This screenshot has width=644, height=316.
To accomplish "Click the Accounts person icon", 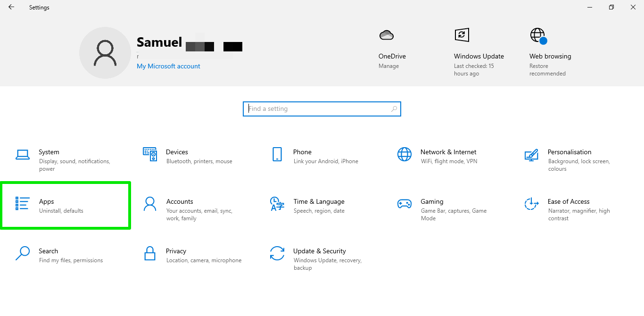I will (150, 204).
